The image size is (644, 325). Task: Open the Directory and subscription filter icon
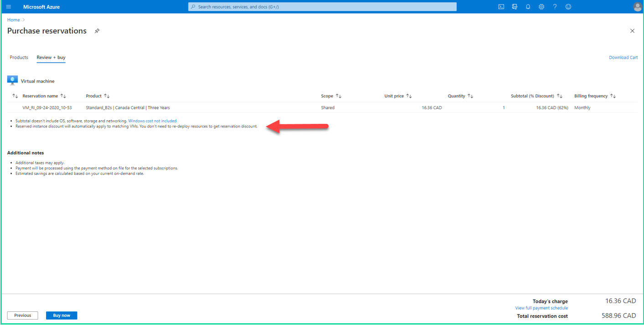coord(515,7)
